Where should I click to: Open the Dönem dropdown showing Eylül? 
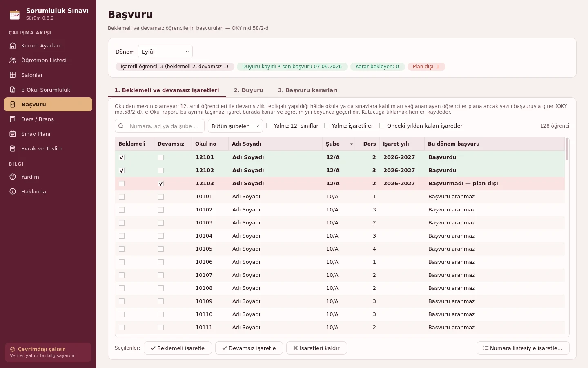[165, 52]
